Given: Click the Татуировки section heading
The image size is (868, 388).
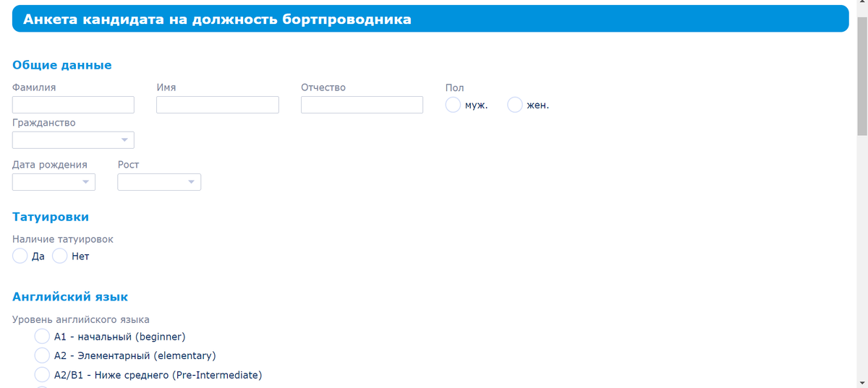Looking at the screenshot, I should point(51,217).
